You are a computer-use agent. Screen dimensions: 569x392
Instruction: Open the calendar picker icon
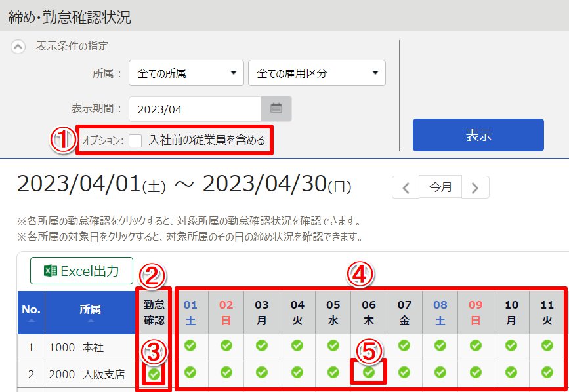(x=276, y=109)
